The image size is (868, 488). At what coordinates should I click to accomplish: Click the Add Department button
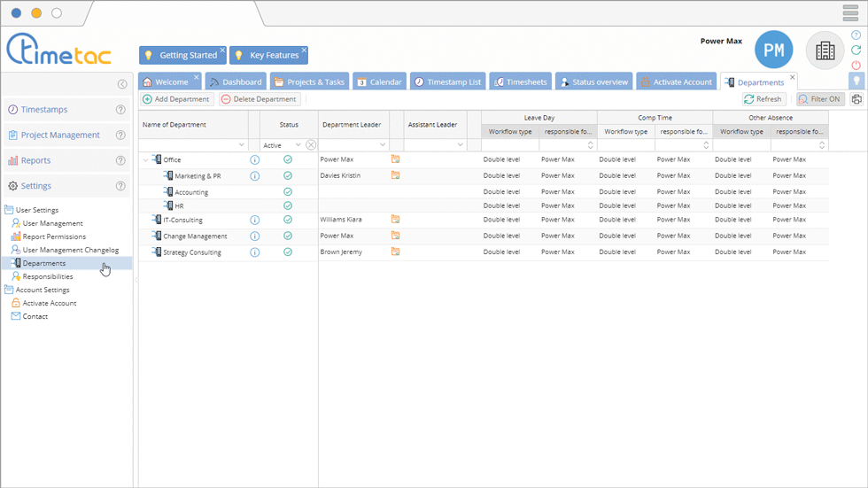176,99
